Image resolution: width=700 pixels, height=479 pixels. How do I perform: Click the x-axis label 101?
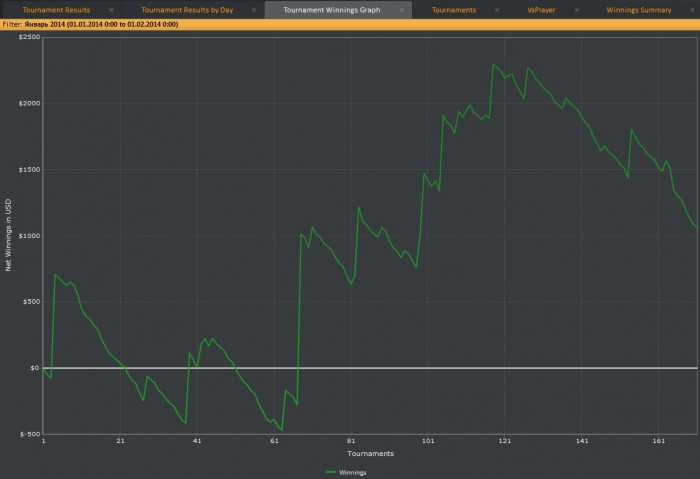(428, 441)
